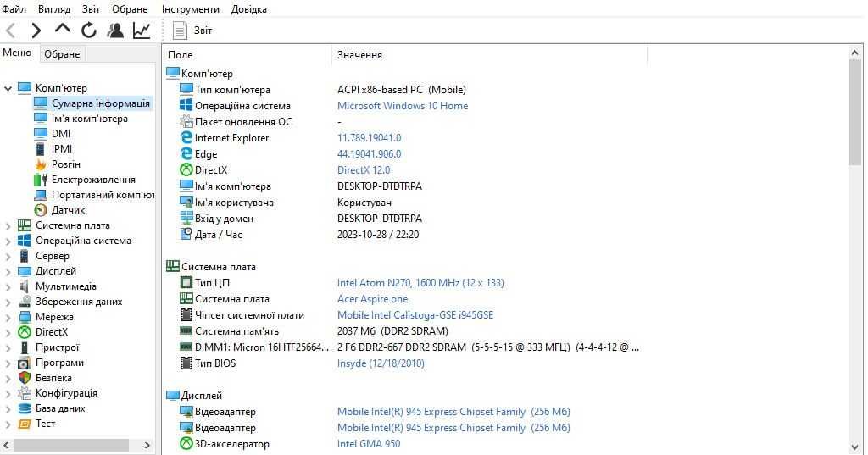The height and width of the screenshot is (455, 868).
Task: Click the Датчик sensor icon
Action: coord(41,210)
